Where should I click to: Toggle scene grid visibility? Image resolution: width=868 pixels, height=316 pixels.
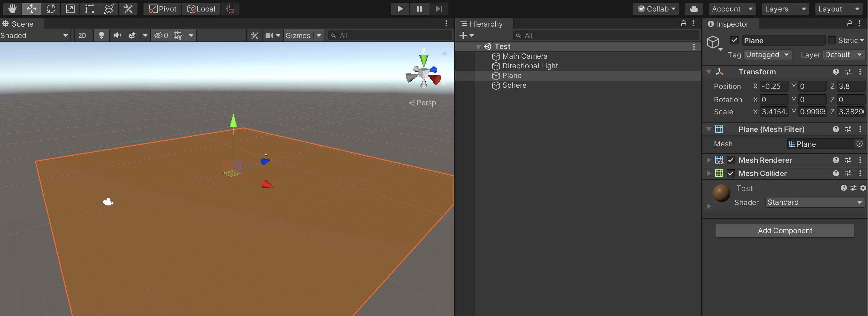click(178, 35)
